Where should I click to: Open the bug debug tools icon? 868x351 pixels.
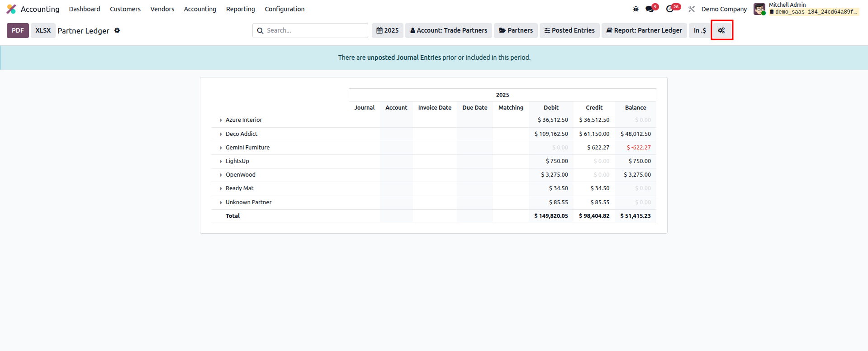pyautogui.click(x=636, y=9)
